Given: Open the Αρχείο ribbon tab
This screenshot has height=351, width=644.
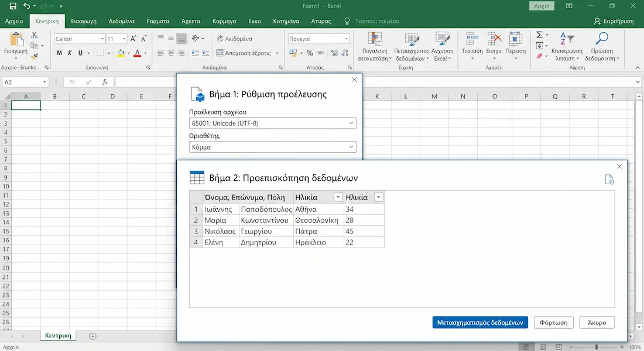Looking at the screenshot, I should pyautogui.click(x=15, y=21).
